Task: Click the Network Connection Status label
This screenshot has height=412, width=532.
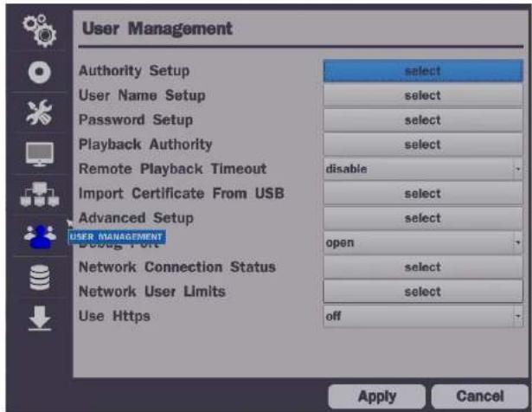Action: click(177, 267)
